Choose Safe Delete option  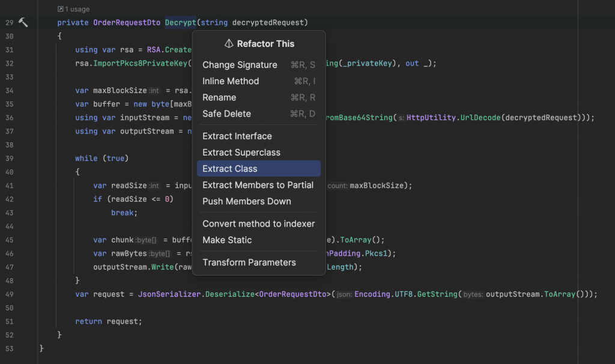pos(226,114)
